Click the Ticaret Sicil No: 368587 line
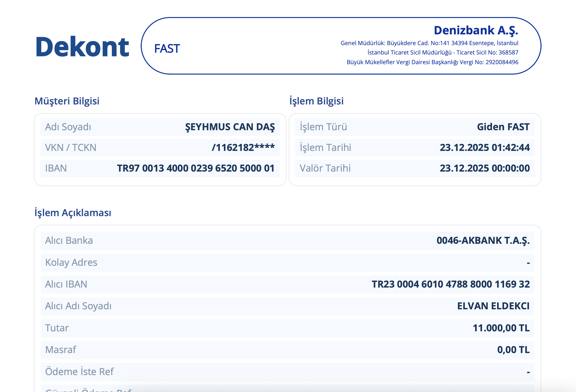Viewport: 576px width, 392px height. (x=443, y=53)
